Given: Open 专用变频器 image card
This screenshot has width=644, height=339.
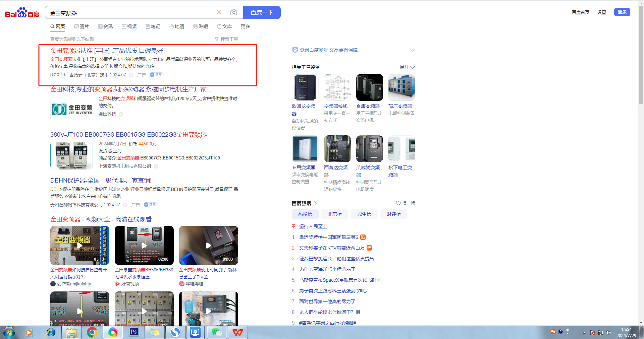Looking at the screenshot, I should tap(305, 149).
